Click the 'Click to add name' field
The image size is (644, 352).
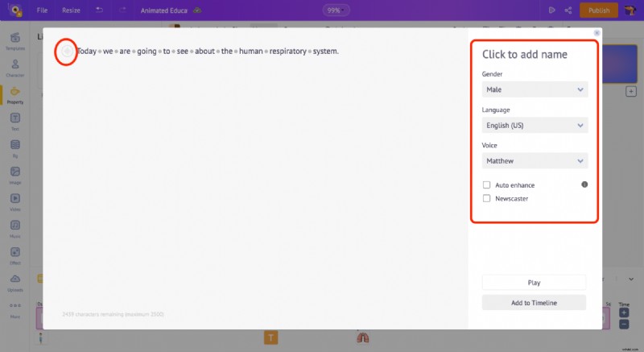(525, 54)
